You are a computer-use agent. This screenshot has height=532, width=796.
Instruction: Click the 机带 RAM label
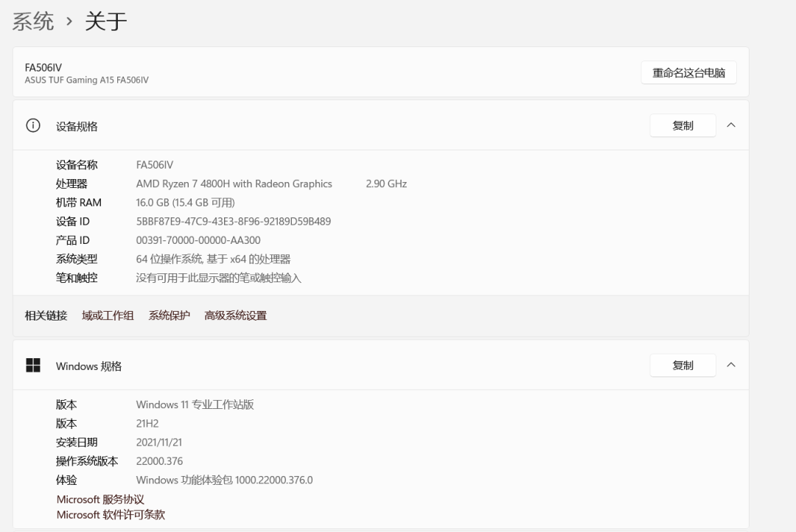coord(79,202)
